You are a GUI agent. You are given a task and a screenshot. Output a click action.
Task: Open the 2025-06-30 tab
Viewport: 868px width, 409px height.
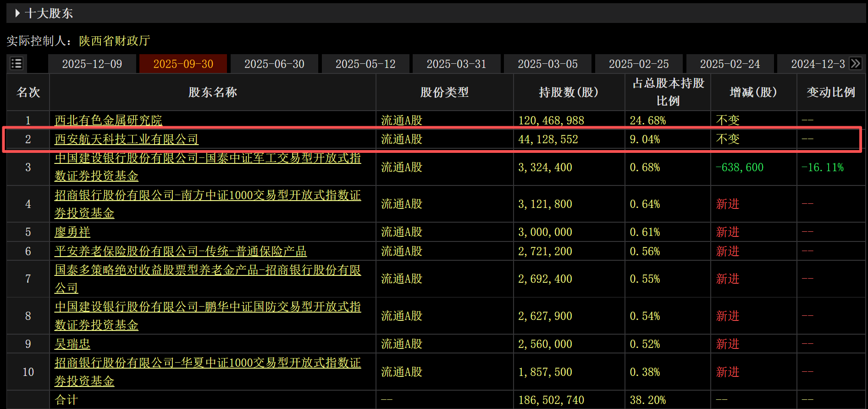point(274,64)
